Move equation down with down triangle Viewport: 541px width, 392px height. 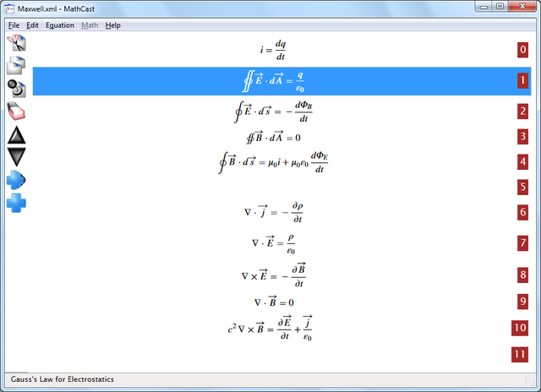[16, 157]
